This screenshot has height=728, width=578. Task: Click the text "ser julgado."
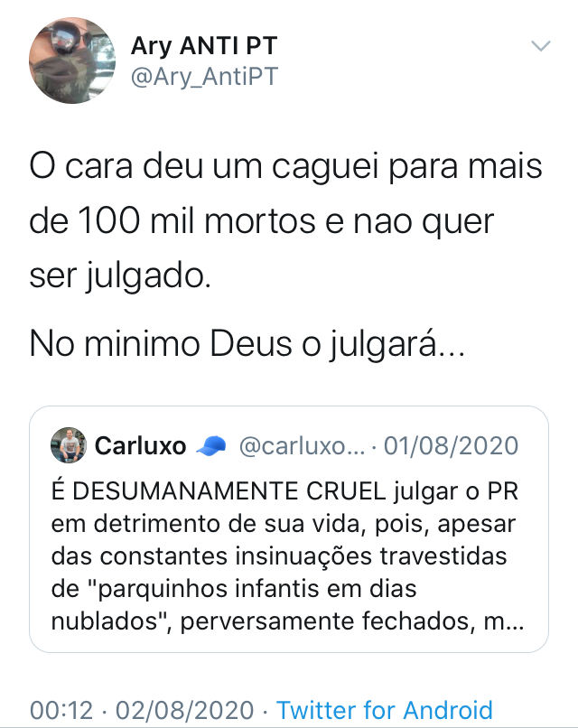[x=120, y=276]
